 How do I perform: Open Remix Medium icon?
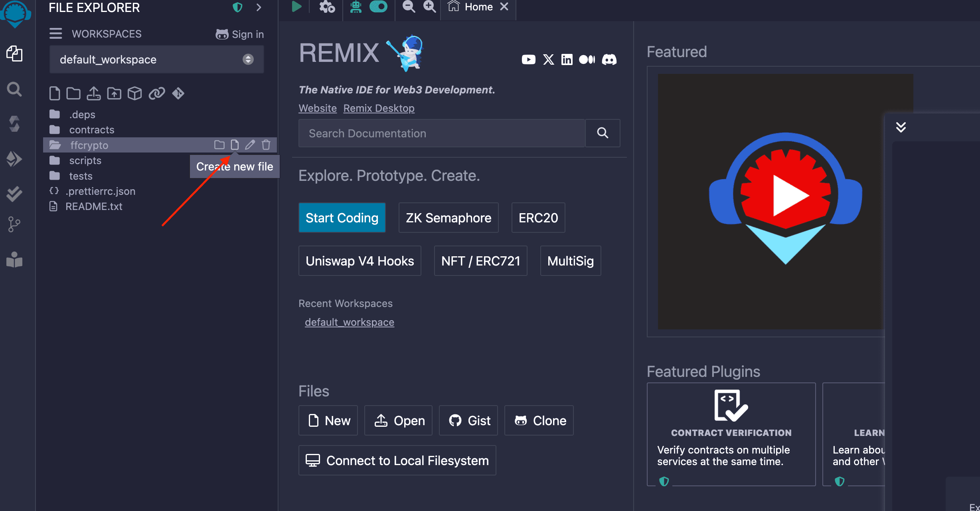[587, 60]
